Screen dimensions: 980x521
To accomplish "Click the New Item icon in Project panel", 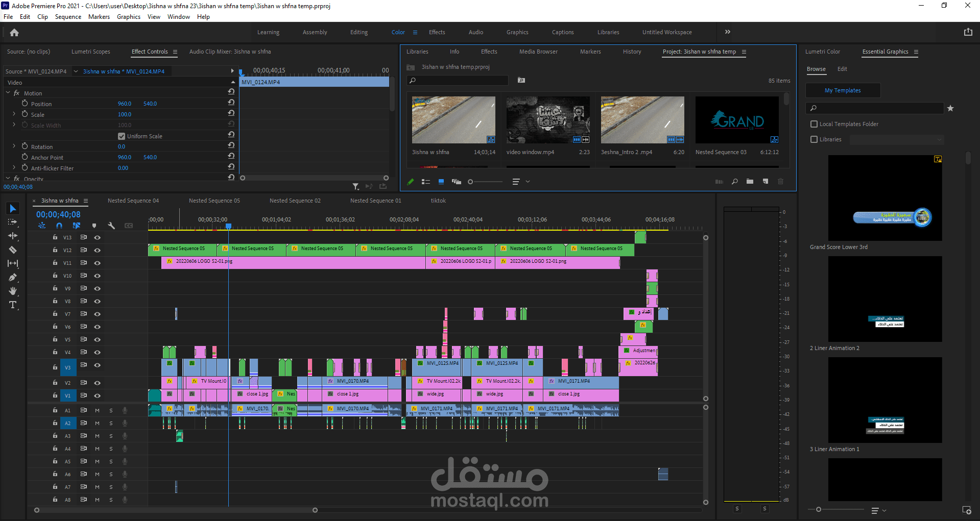I will coord(766,182).
